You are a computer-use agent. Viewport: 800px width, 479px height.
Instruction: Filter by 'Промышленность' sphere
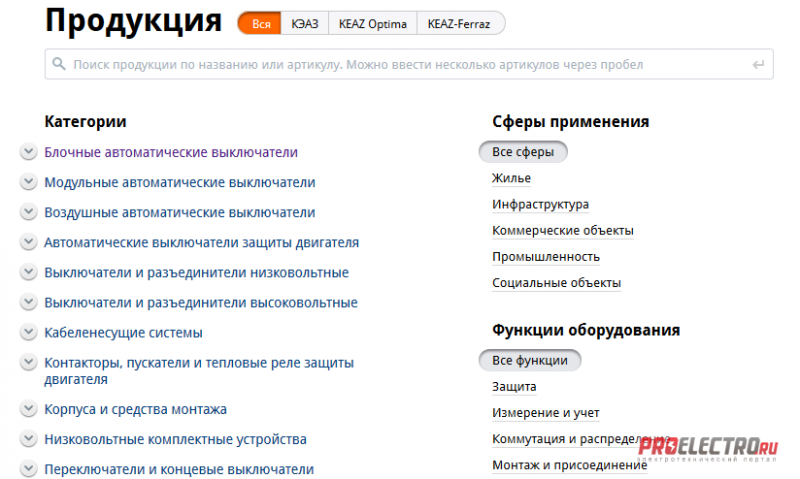pyautogui.click(x=546, y=257)
